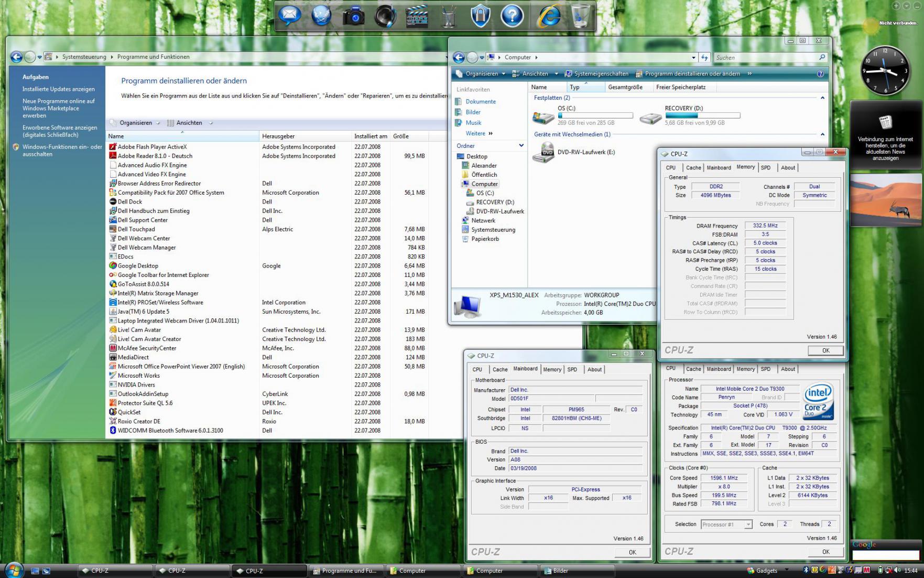The height and width of the screenshot is (578, 924).
Task: Open the question mark help icon in the dock
Action: [512, 16]
